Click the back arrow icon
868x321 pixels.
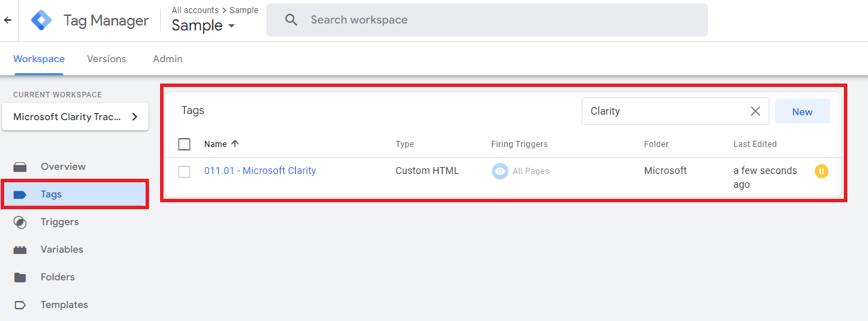click(x=8, y=20)
